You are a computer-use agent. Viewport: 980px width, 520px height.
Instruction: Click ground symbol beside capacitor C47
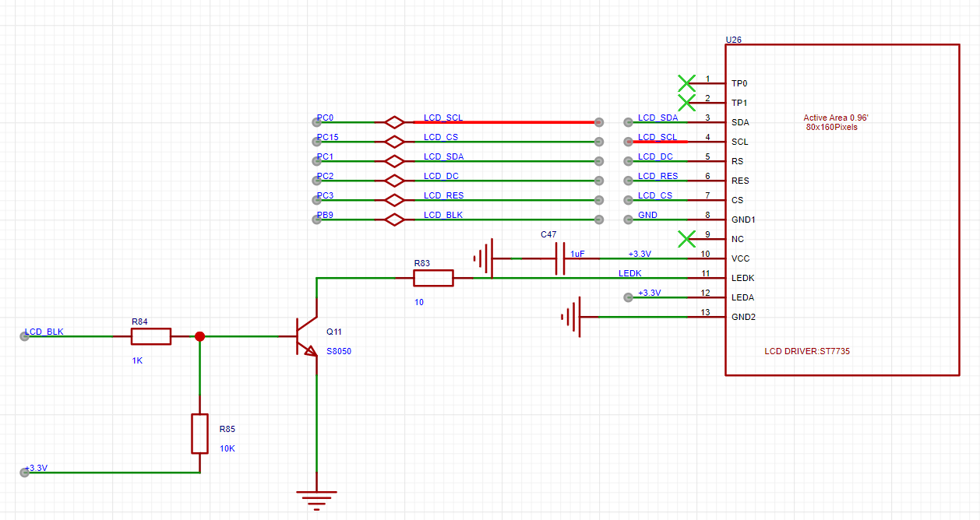point(482,258)
